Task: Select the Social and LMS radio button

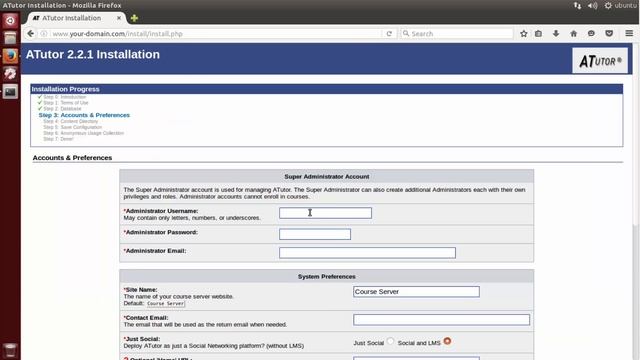Action: (x=447, y=341)
